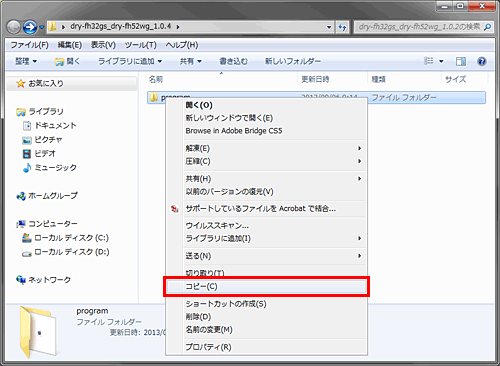Open the address bar history dropdown arrow
500x366 pixels.
329,27
